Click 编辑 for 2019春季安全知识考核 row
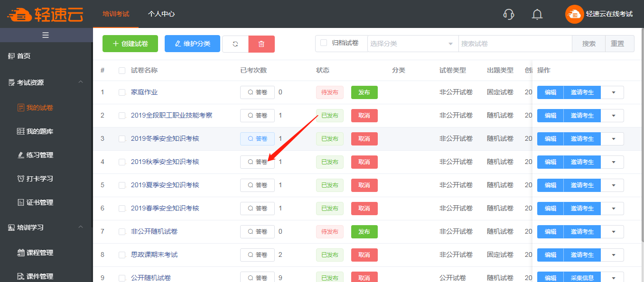The height and width of the screenshot is (282, 644). tap(551, 209)
